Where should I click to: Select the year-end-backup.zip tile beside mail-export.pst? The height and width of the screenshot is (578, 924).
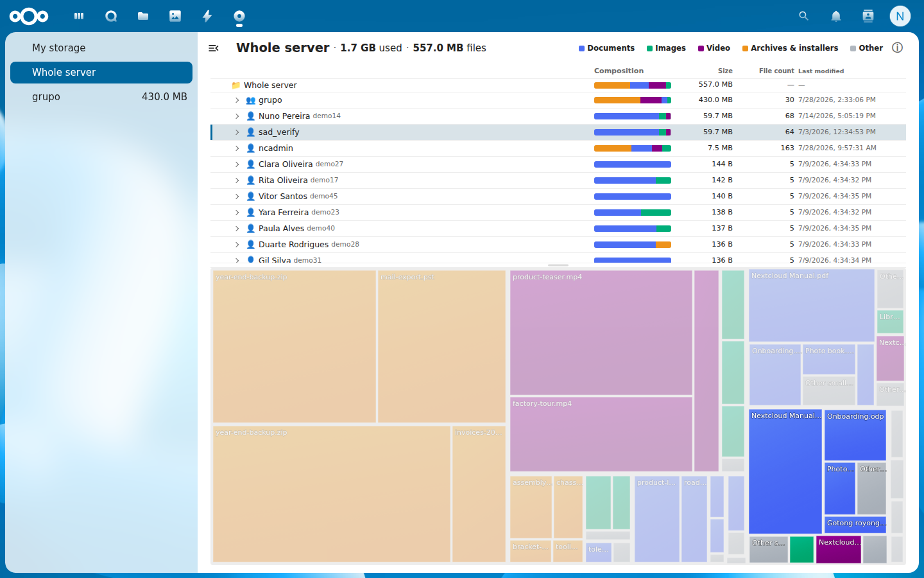295,346
